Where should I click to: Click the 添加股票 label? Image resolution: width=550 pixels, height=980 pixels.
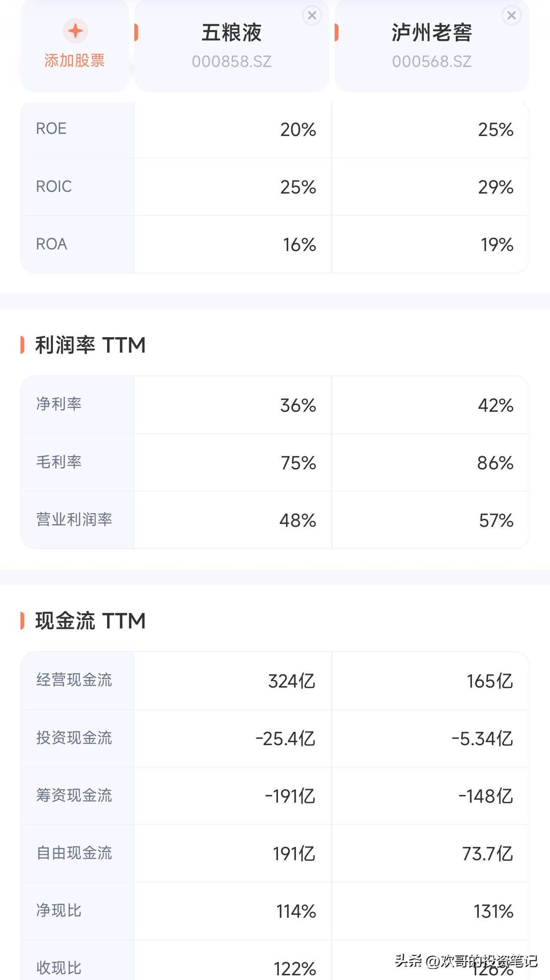(75, 61)
